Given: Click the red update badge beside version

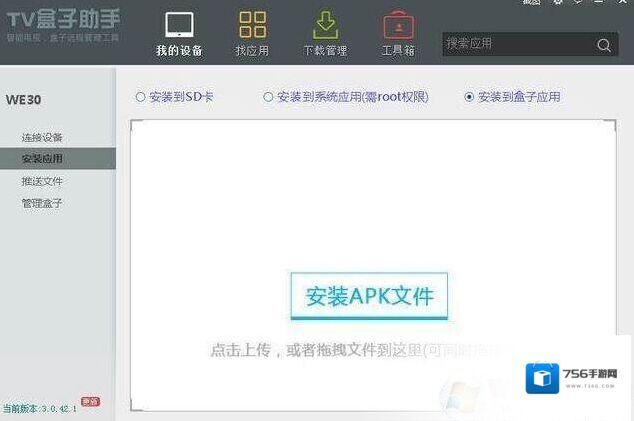Looking at the screenshot, I should [x=90, y=402].
